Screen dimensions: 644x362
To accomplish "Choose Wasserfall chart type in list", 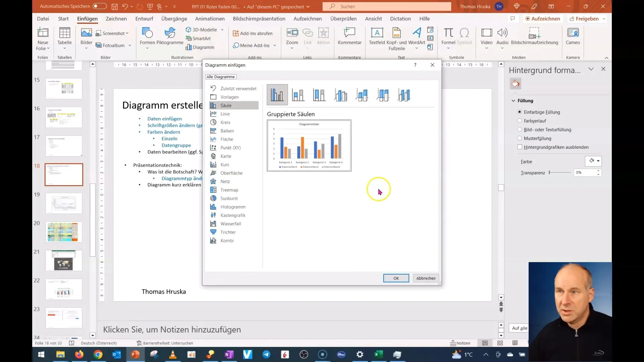I will [x=234, y=224].
